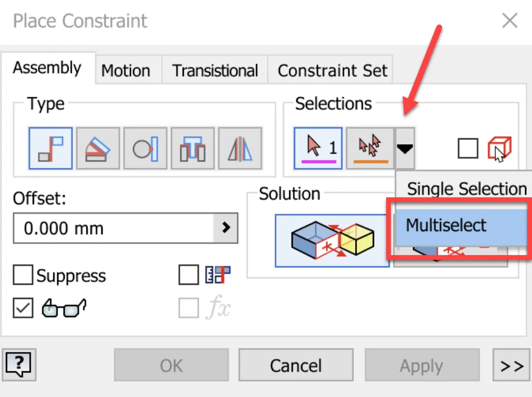
Task: Click the help question mark icon
Action: 19,365
